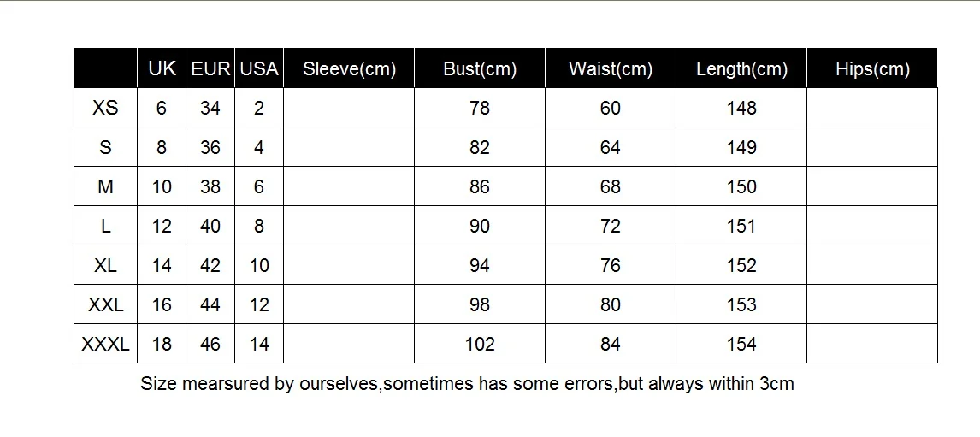Click the Bust(cm) column header

pyautogui.click(x=480, y=69)
